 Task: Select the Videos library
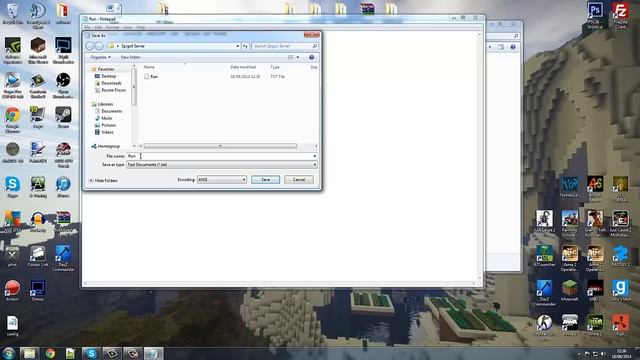(107, 132)
